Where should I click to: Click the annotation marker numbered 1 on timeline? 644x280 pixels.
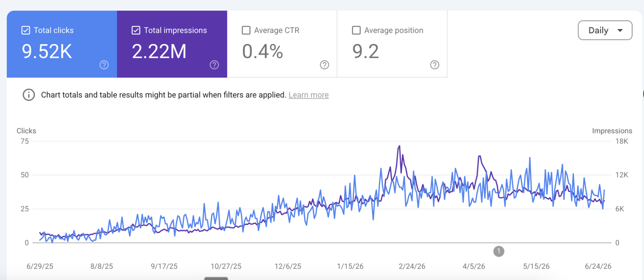499,251
